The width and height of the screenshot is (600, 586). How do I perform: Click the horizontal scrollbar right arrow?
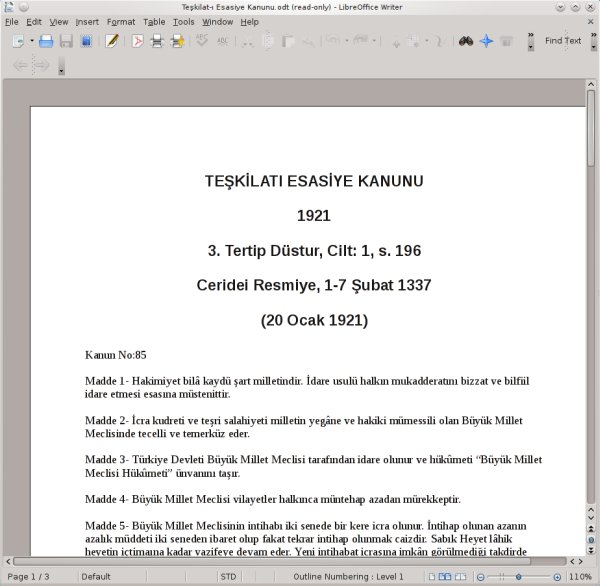tap(580, 562)
